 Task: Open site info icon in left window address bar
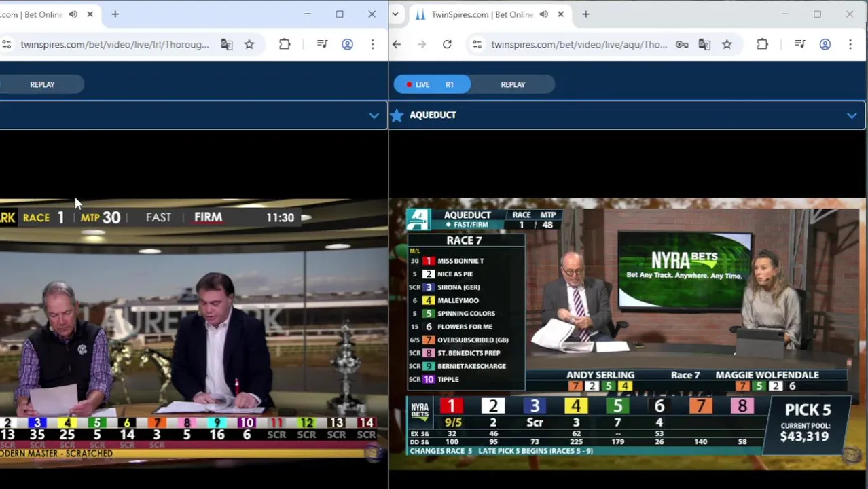click(7, 44)
